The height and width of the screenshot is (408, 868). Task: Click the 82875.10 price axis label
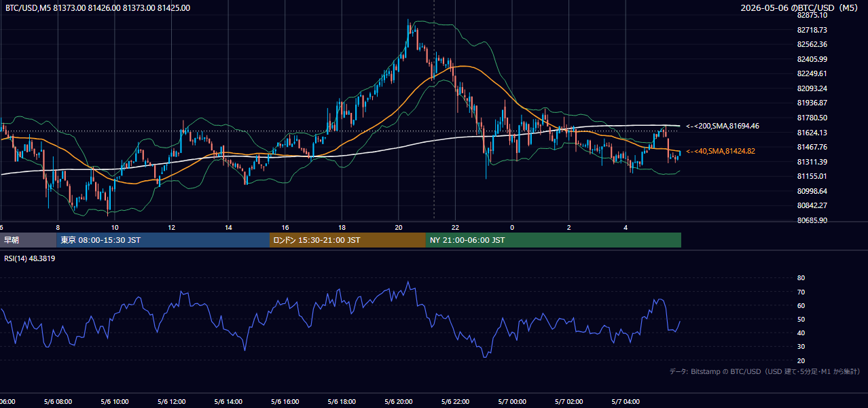(x=812, y=15)
